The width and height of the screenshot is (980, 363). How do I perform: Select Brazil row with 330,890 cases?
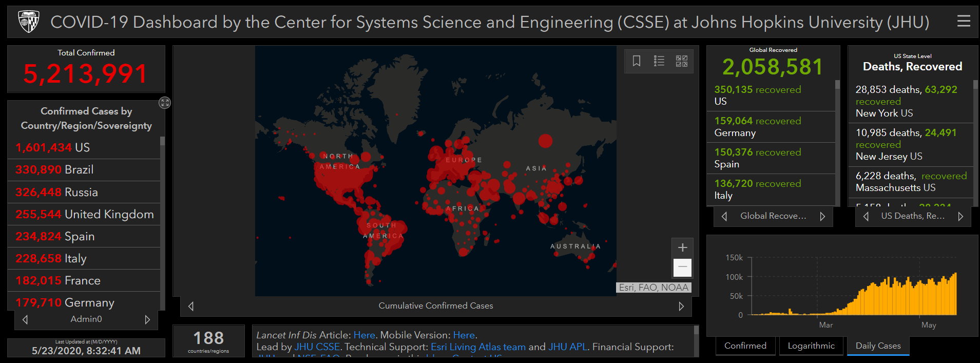click(x=84, y=169)
